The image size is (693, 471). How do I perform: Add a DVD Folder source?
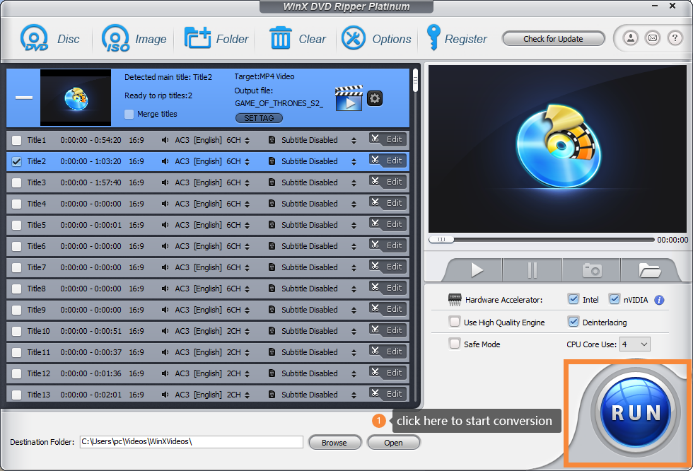216,38
